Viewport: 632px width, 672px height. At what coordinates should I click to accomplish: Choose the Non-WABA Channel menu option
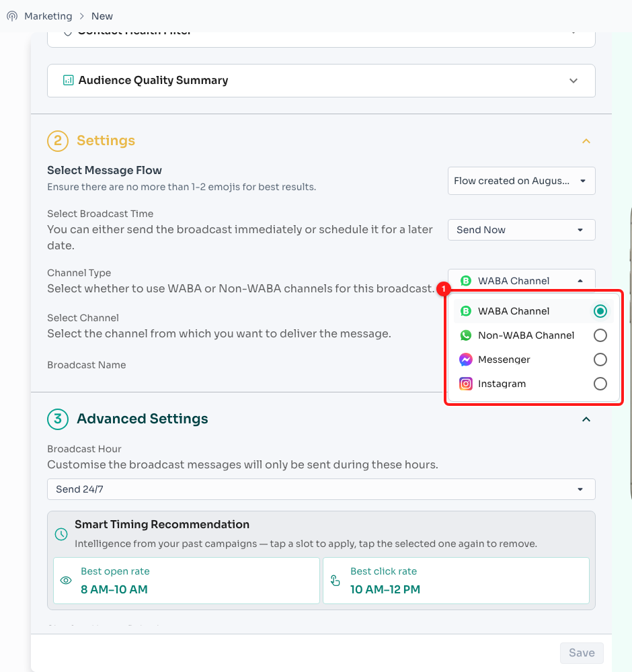(533, 335)
